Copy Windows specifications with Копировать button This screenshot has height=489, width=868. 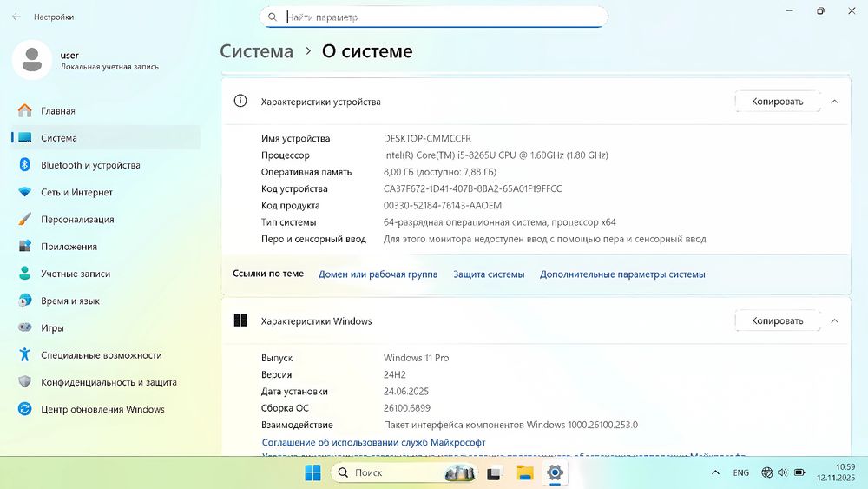pyautogui.click(x=777, y=320)
